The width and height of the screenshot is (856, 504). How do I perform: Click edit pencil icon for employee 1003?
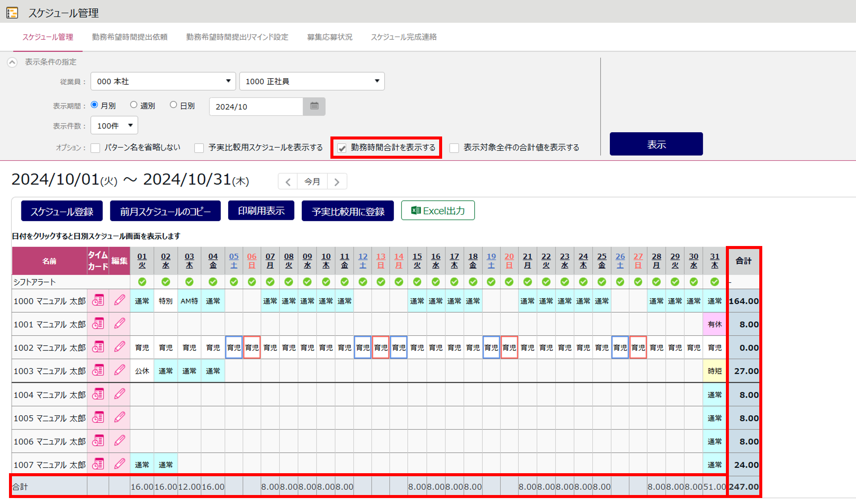click(x=119, y=371)
